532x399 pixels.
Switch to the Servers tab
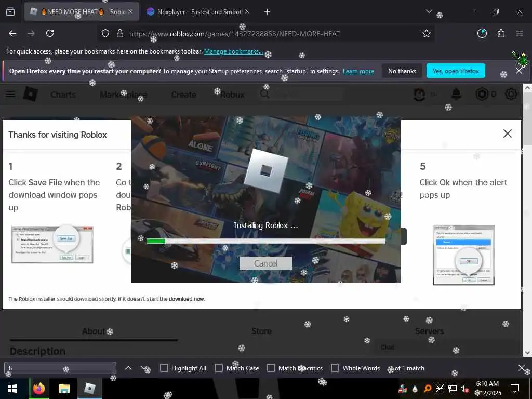[x=430, y=331]
